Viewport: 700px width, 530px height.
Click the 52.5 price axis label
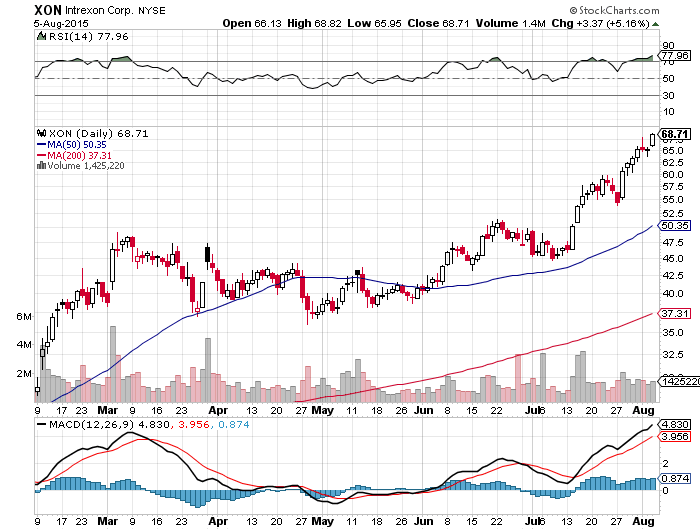point(673,213)
